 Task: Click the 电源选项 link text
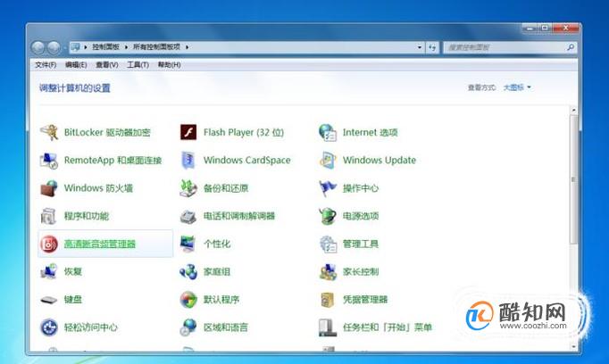click(361, 216)
